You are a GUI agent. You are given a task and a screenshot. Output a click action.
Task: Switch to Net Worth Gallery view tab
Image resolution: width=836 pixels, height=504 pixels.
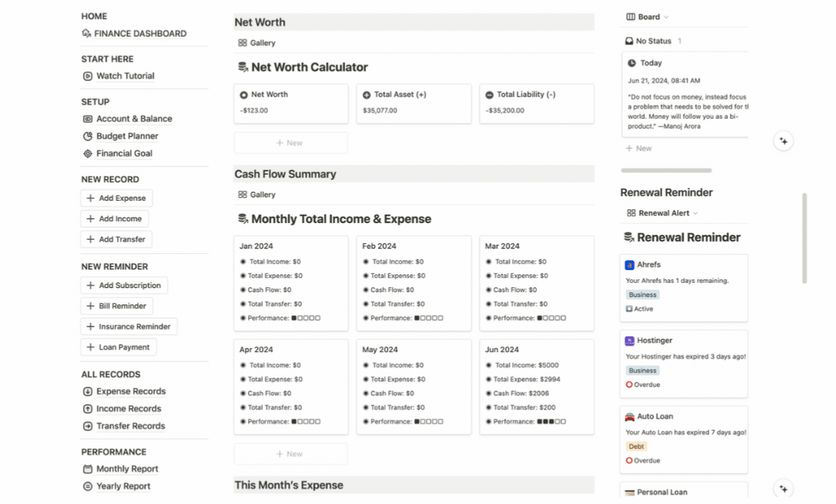click(x=257, y=43)
